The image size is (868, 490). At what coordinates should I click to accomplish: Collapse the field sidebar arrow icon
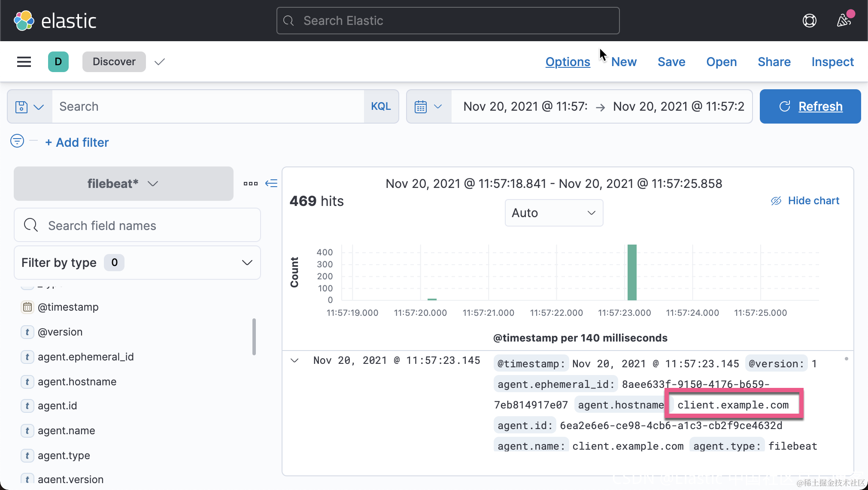[x=271, y=184]
